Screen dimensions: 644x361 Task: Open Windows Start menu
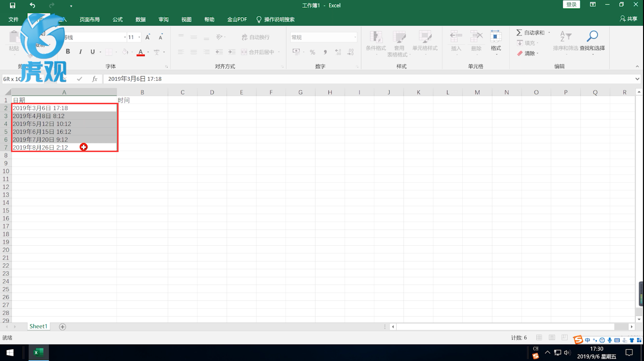pos(10,353)
